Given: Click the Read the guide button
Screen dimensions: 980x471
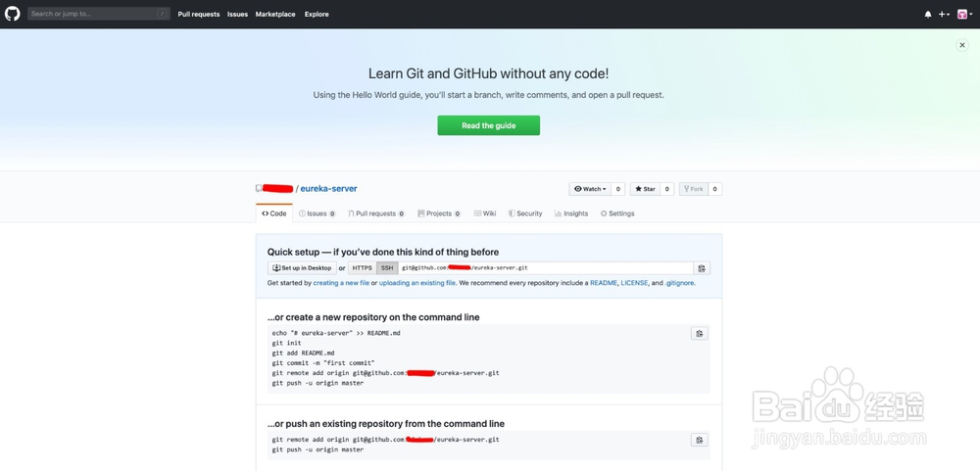Looking at the screenshot, I should pos(489,125).
